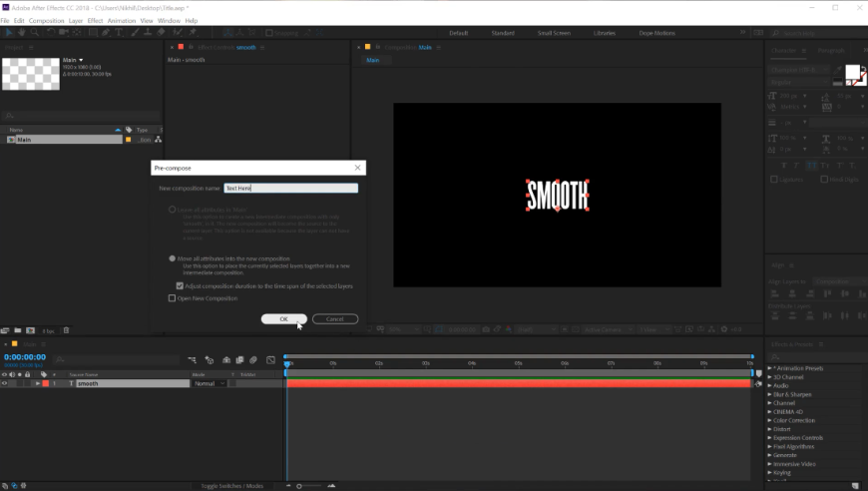The width and height of the screenshot is (868, 491).
Task: Open the viewer resolution dropdown
Action: tap(537, 329)
